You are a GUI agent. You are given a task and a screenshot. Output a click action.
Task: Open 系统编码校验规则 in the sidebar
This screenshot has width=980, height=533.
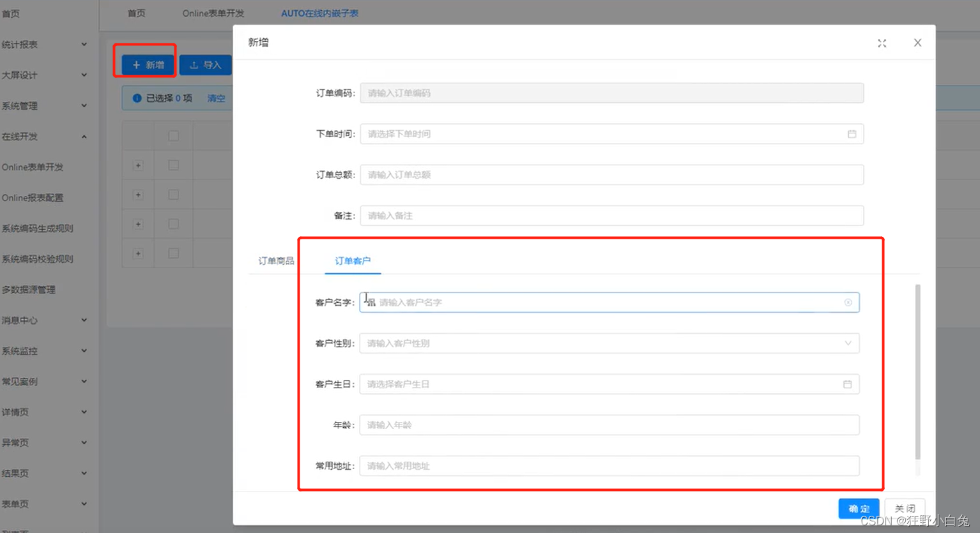click(37, 259)
